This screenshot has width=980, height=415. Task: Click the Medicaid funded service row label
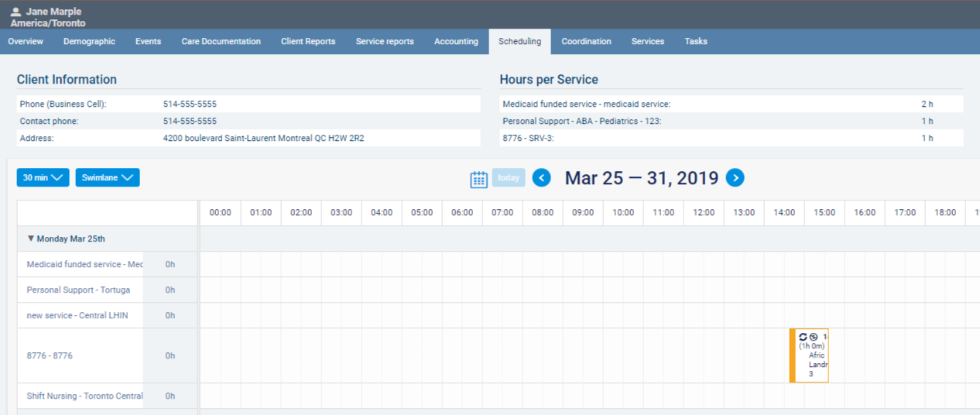pyautogui.click(x=84, y=264)
